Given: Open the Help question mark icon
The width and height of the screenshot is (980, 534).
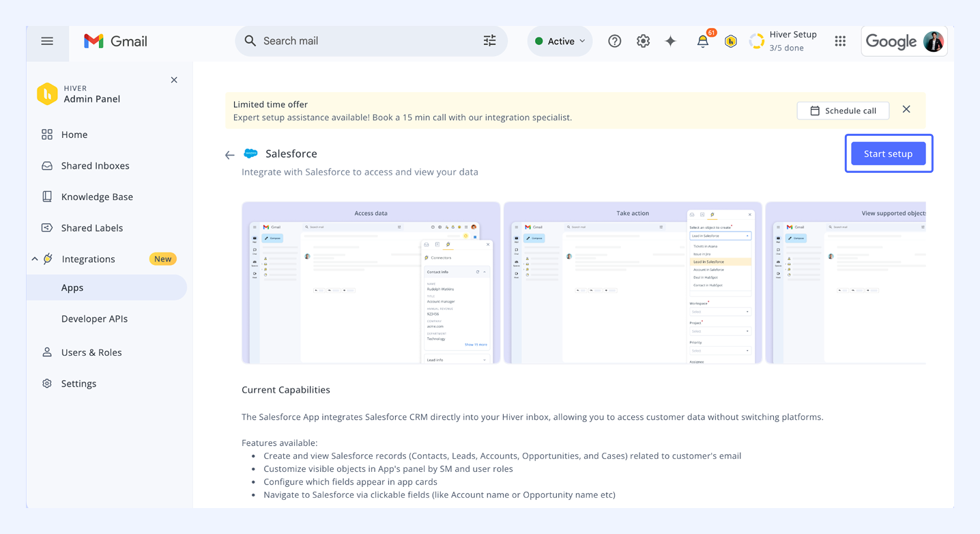Looking at the screenshot, I should point(615,41).
